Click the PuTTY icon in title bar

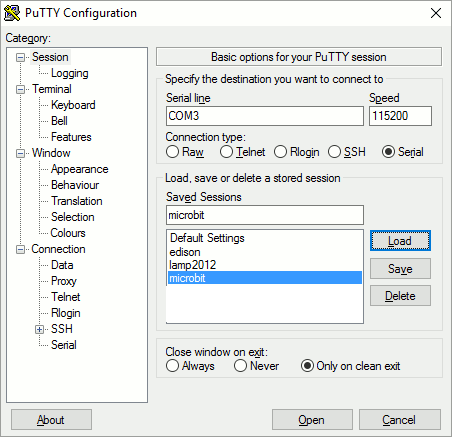pos(12,13)
